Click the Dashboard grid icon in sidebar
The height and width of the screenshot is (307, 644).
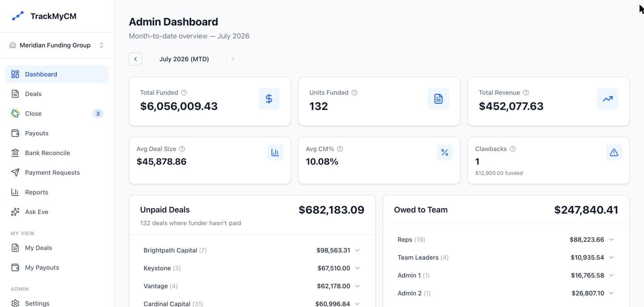click(x=15, y=74)
